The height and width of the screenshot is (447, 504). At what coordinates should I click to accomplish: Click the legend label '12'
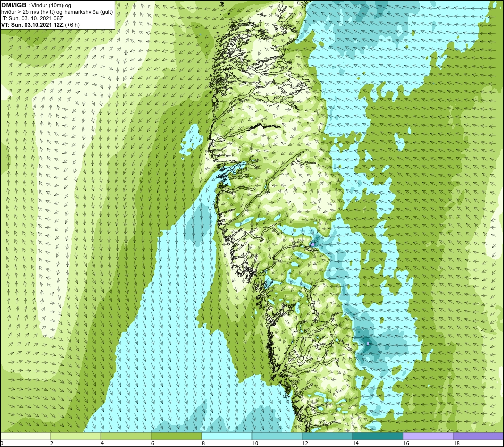(x=305, y=444)
